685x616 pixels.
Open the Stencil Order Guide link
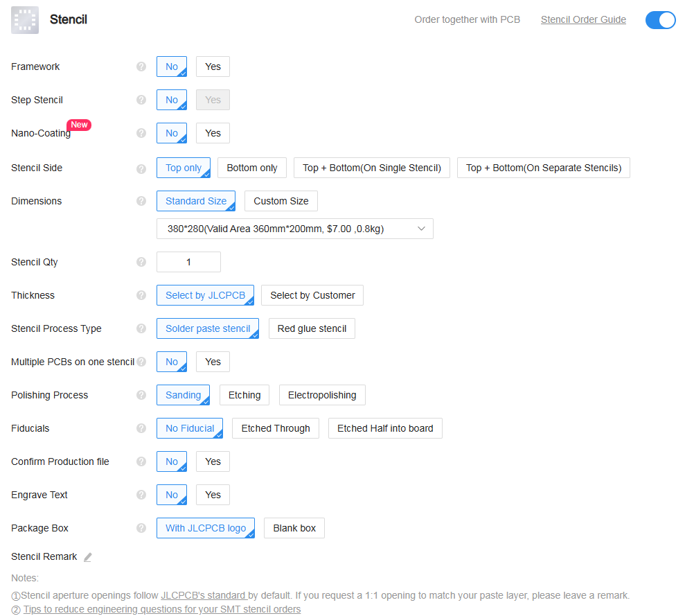point(583,19)
